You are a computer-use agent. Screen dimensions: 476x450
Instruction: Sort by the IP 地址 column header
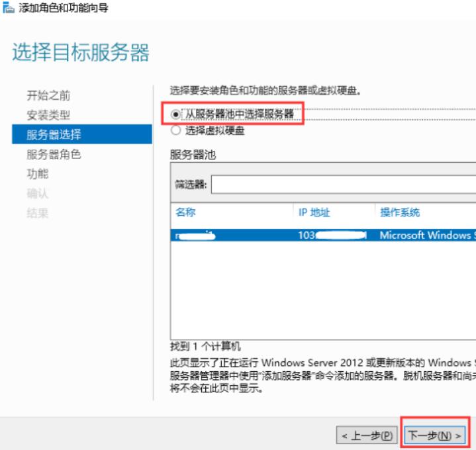(x=314, y=212)
